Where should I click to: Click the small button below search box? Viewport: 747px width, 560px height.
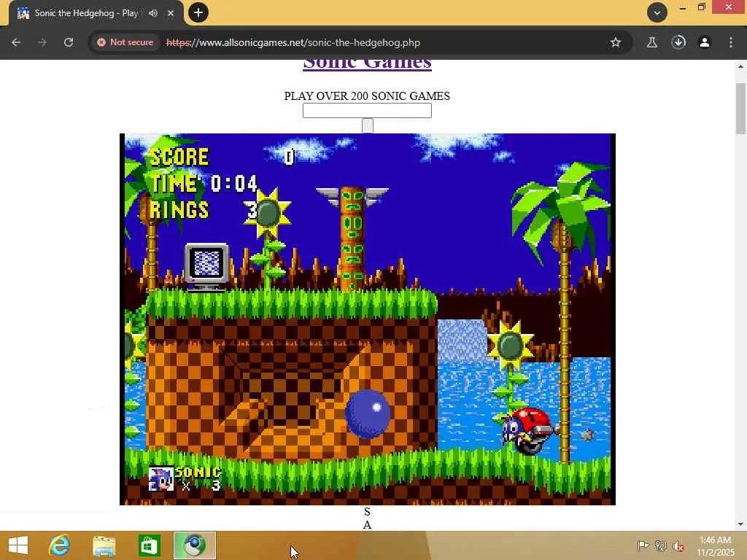coord(368,125)
